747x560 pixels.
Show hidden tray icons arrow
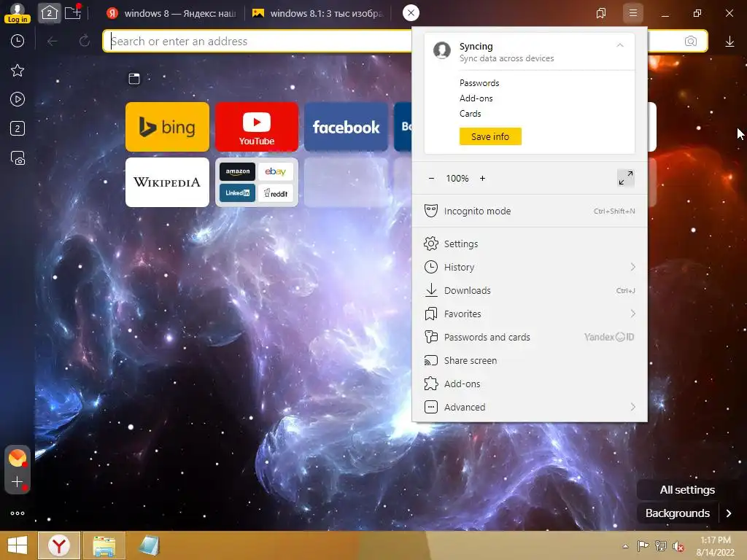pos(625,546)
